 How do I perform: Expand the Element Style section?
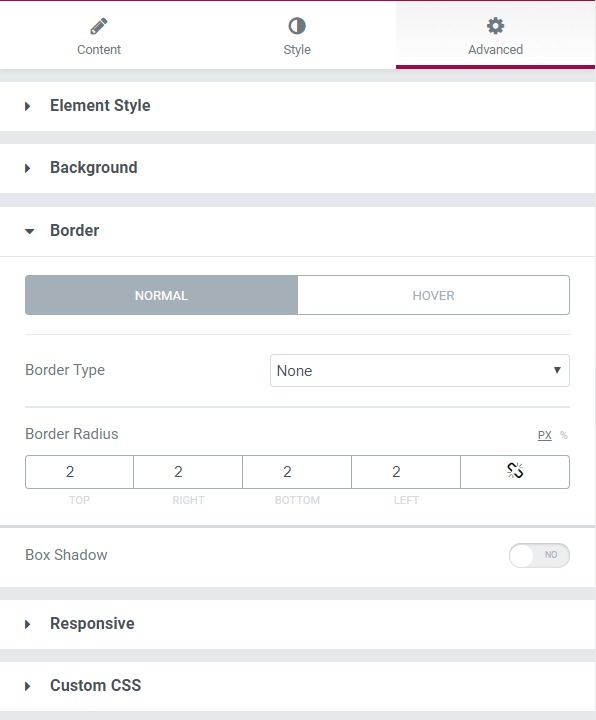298,106
